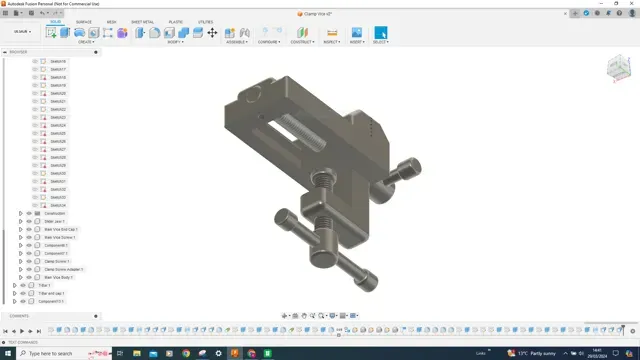Switch to the MESH tab
The height and width of the screenshot is (360, 640).
click(x=111, y=22)
